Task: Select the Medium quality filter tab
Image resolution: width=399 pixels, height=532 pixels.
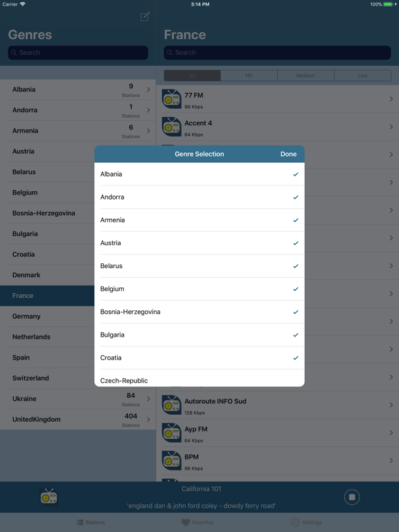Action: (305, 76)
